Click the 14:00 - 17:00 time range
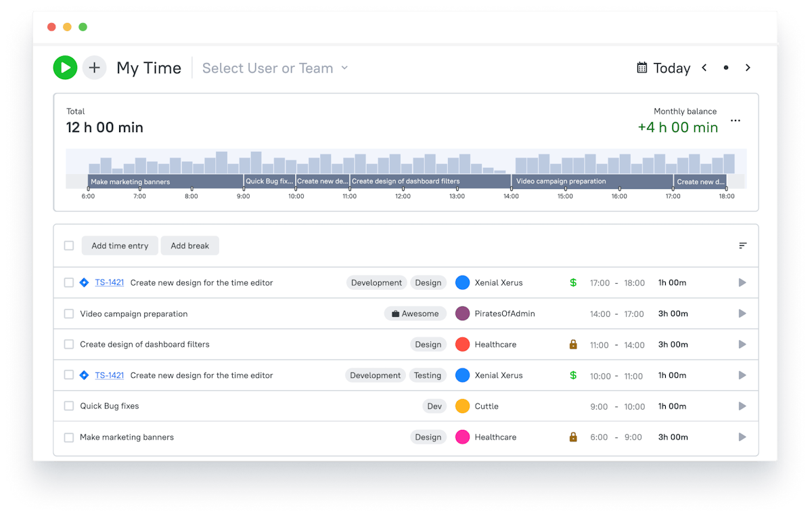 click(x=617, y=314)
